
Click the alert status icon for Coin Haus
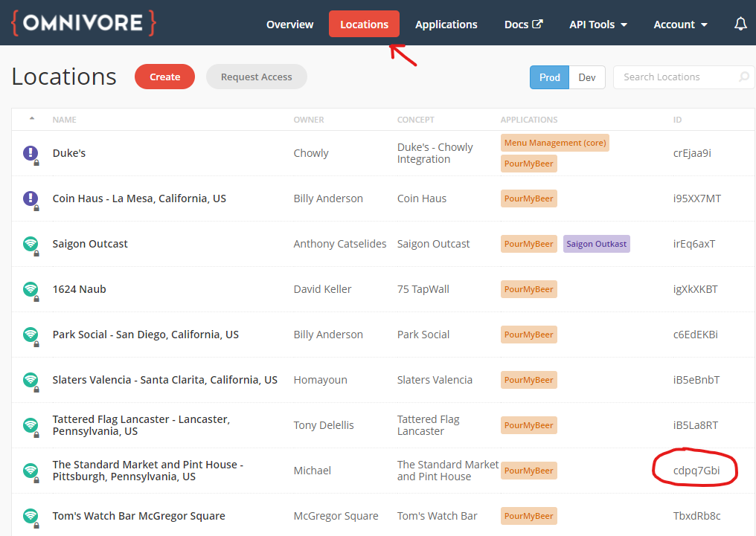point(31,199)
